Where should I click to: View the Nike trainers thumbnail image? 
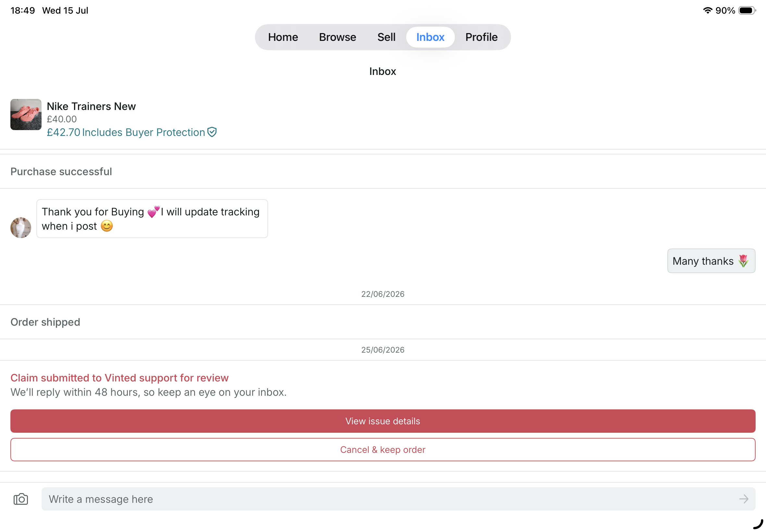pos(26,114)
